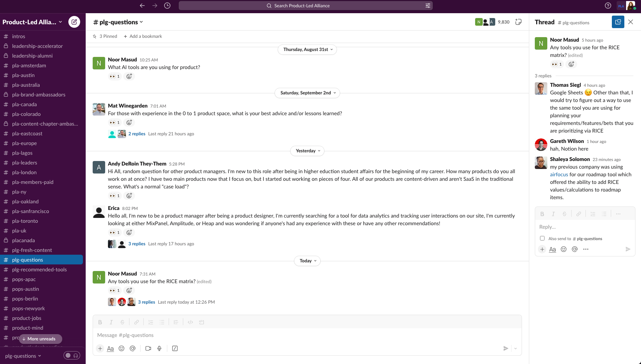Toggle italic in main message composer
Image resolution: width=641 pixels, height=364 pixels.
pyautogui.click(x=111, y=322)
